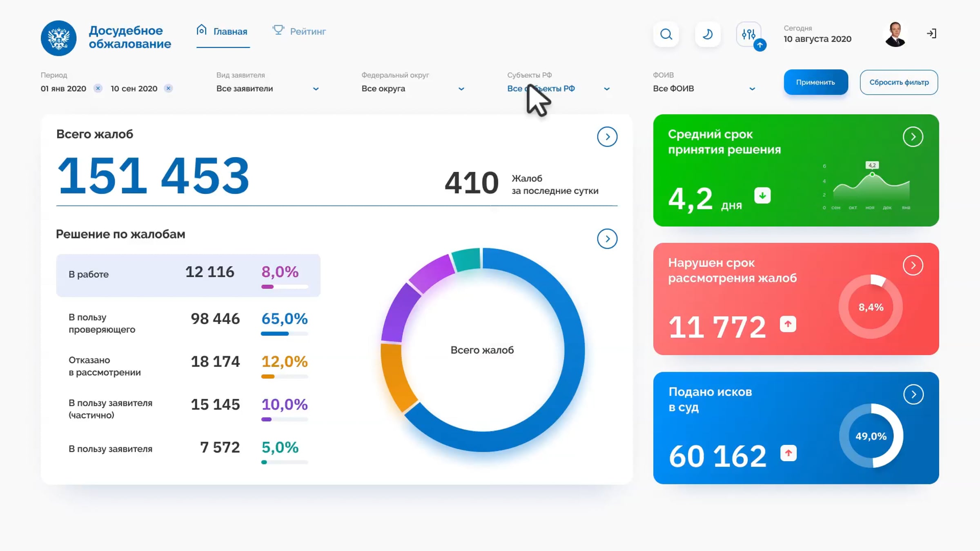Expand the Федеральный округ dropdown
Screen dimensions: 980x551
click(413, 89)
